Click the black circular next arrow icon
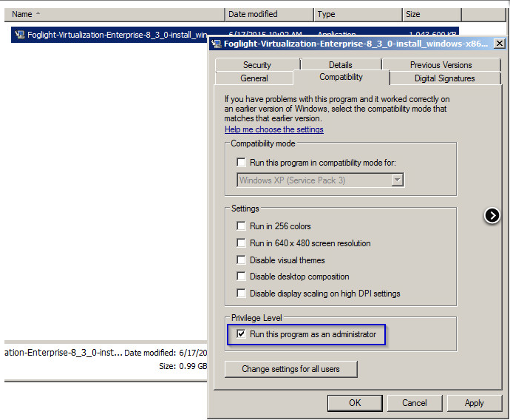Screen dimensions: 510x420 [x=492, y=215]
